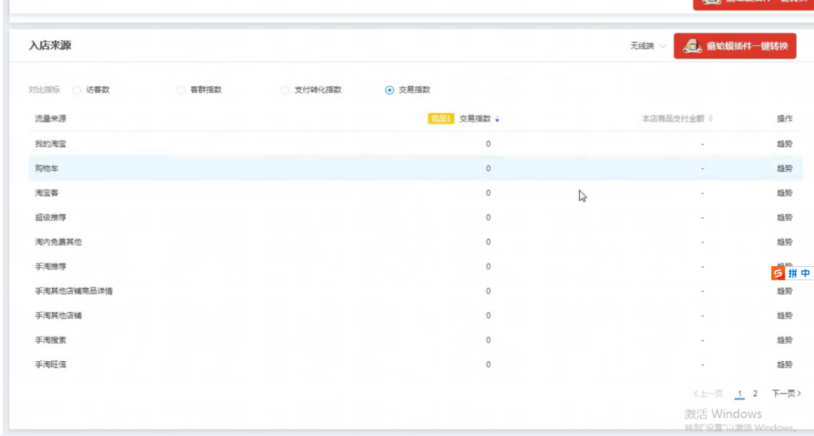Click the 超级推荐 traffic source row
The image size is (814, 436).
click(415, 217)
